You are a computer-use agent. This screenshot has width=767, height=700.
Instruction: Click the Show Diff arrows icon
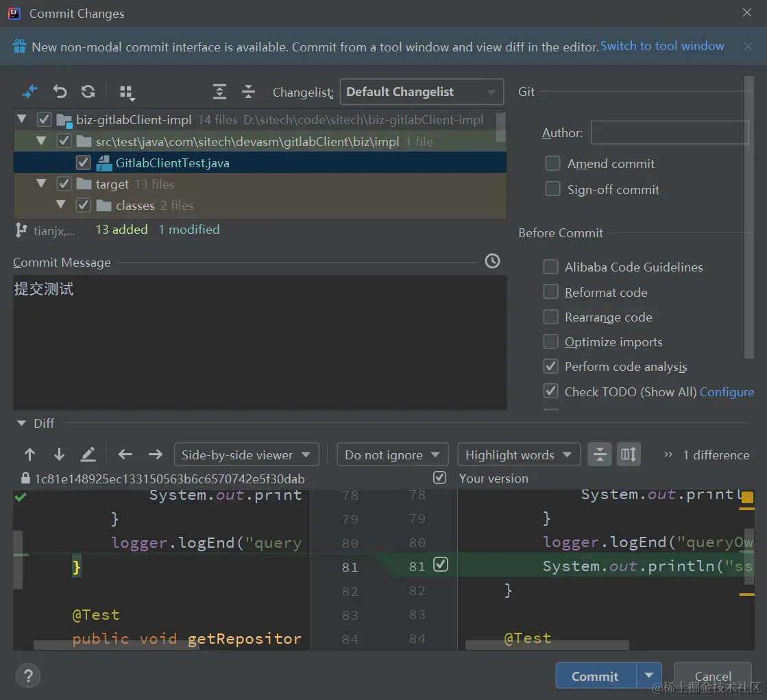coord(30,91)
